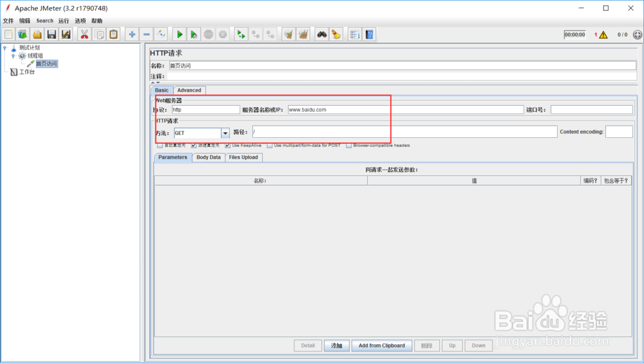
Task: Click the round status icon beside 0/0
Action: pyautogui.click(x=638, y=35)
